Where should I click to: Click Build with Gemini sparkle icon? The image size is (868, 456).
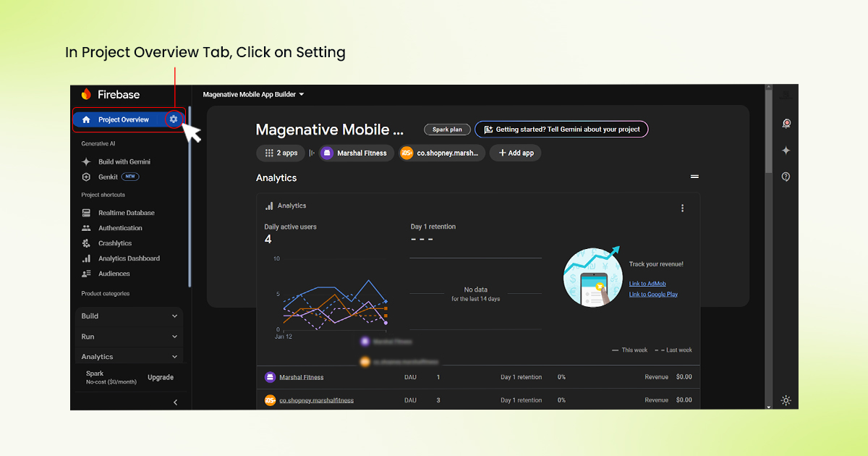[x=87, y=161]
